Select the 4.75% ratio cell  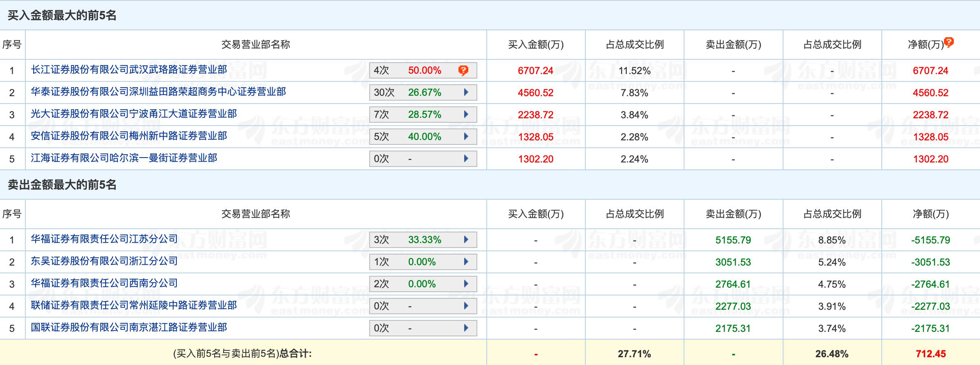click(832, 284)
